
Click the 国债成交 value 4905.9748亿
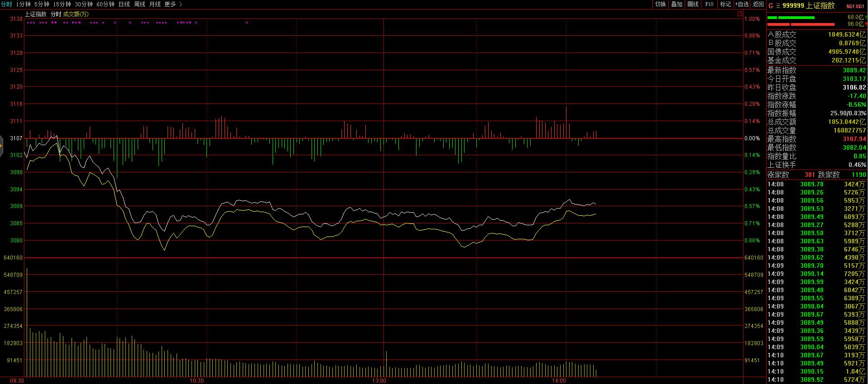(x=847, y=52)
